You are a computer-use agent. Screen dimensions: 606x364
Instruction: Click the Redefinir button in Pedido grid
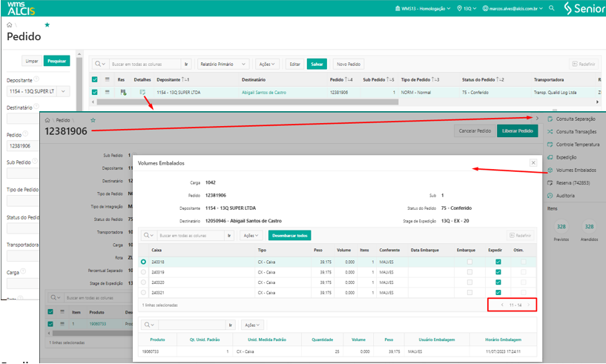pos(584,64)
